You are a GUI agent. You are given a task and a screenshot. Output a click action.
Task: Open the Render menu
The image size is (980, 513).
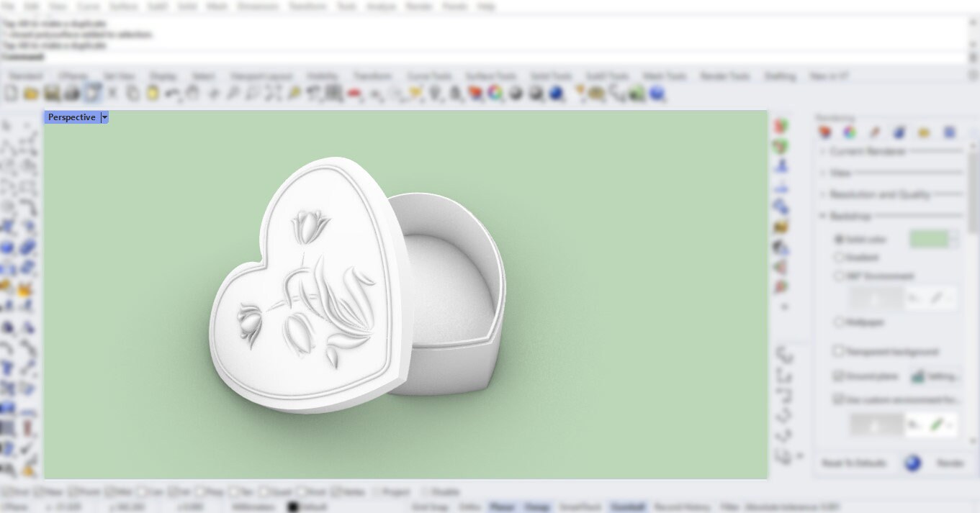pyautogui.click(x=419, y=6)
